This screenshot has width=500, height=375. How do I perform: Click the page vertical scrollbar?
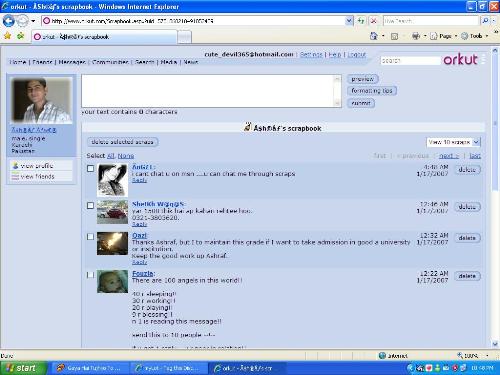coord(495,197)
